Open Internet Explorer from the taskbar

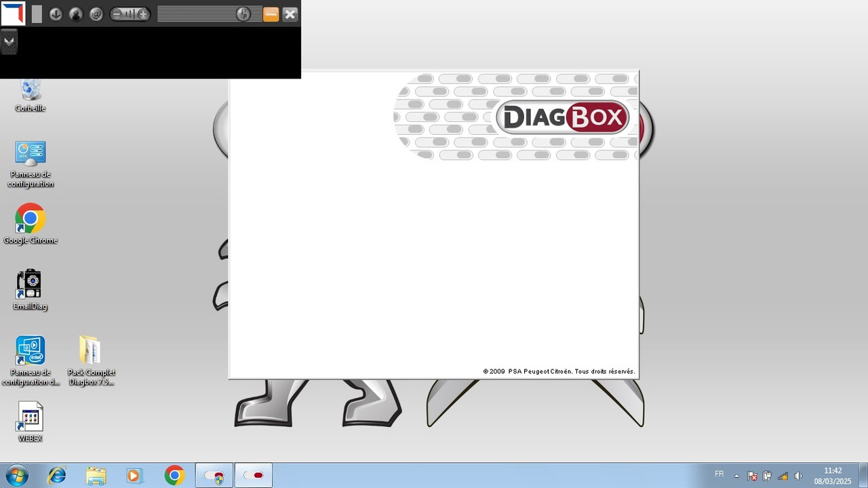coord(57,476)
